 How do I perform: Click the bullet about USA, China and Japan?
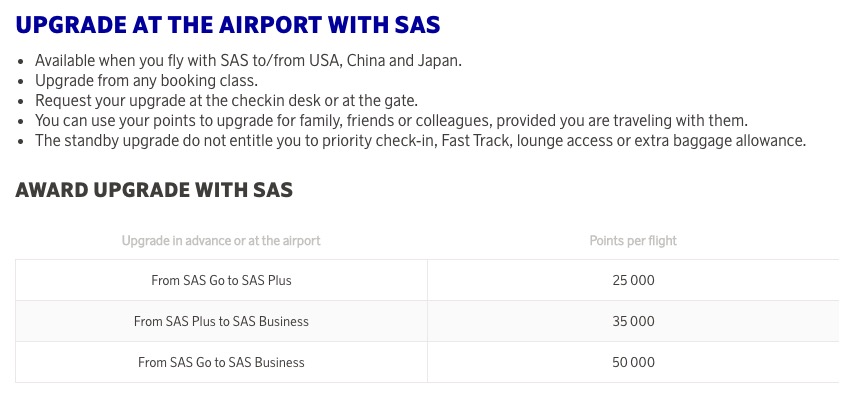click(248, 60)
